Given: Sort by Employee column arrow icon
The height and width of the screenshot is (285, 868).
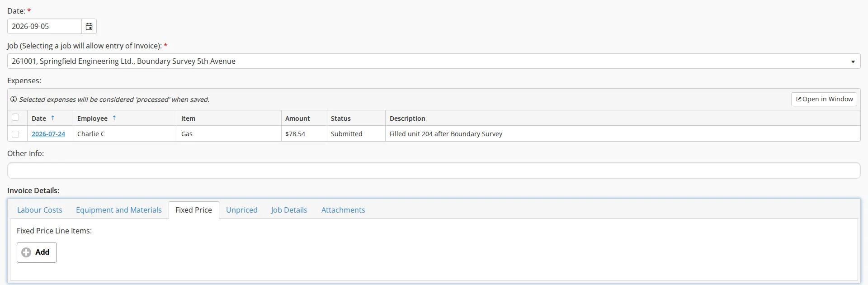Looking at the screenshot, I should 114,118.
